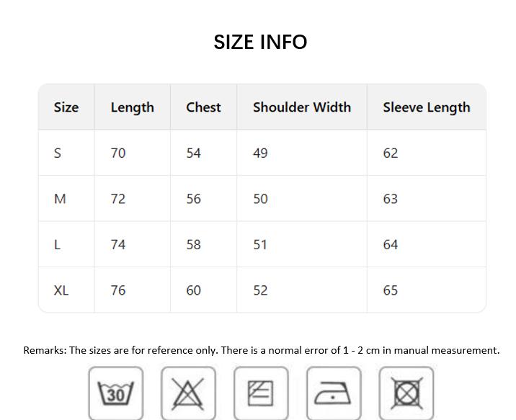
Task: Select the XL size row label
Action: click(61, 290)
